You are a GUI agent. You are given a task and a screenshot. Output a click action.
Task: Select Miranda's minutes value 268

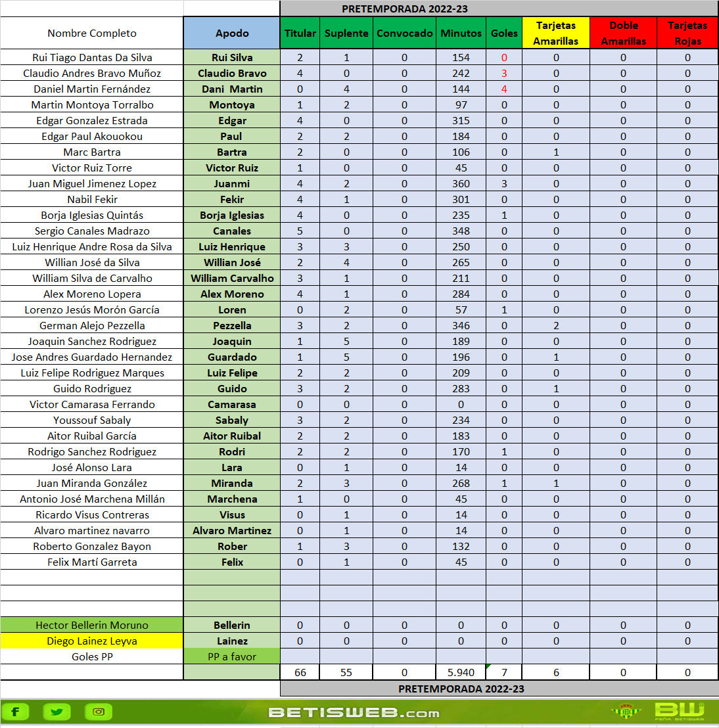[461, 484]
